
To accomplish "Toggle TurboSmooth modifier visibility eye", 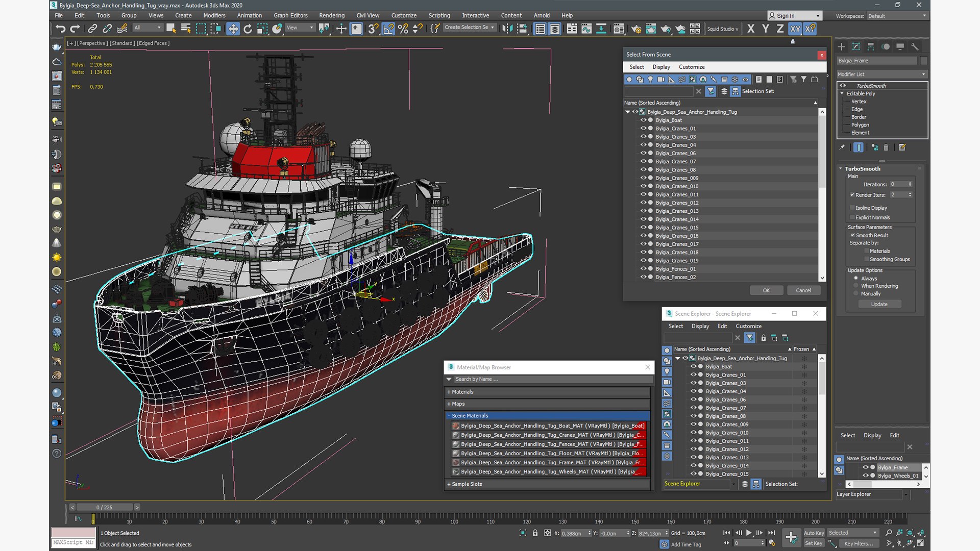I will [x=843, y=86].
